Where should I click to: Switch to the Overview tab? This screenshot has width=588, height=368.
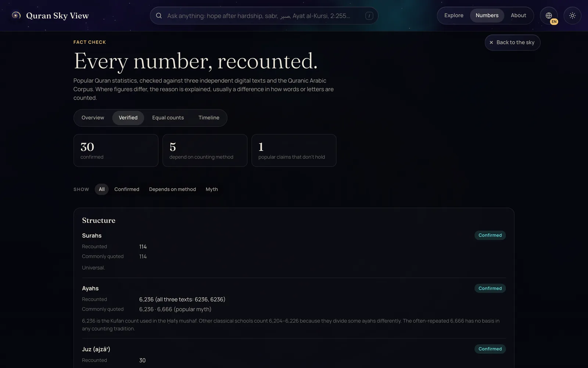coord(93,118)
